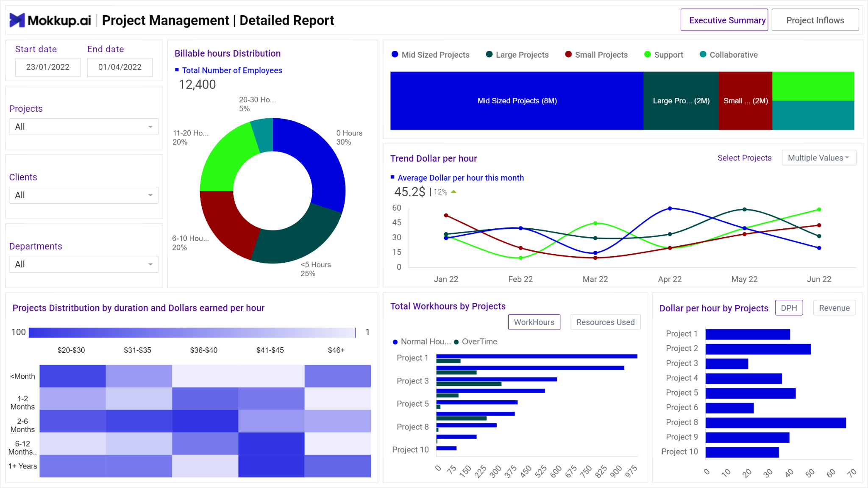Viewport: 868px width, 488px height.
Task: Click the Small (2M) red treemap block
Action: [x=745, y=101]
